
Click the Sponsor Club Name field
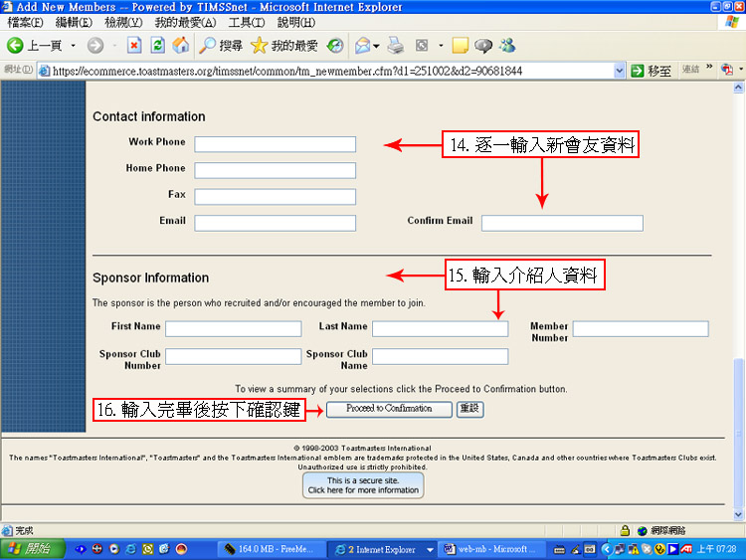pyautogui.click(x=440, y=356)
